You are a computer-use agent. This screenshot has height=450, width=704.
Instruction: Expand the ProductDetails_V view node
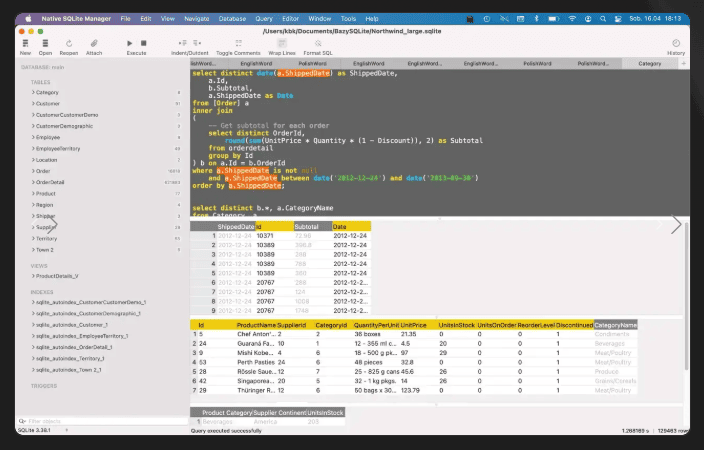[33, 276]
